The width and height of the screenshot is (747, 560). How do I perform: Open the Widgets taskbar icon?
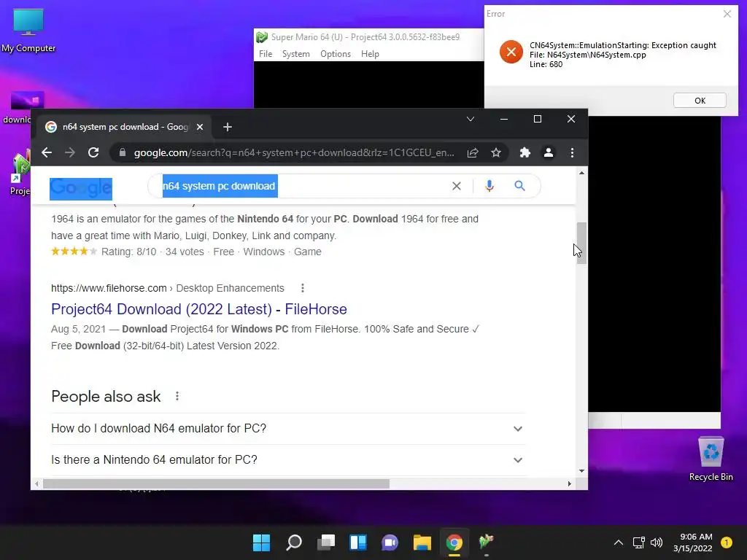(x=357, y=542)
